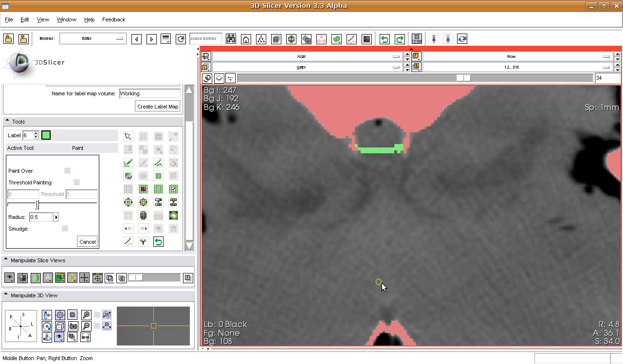Click the slice offset number field showing 34
623x364 pixels.
click(607, 78)
